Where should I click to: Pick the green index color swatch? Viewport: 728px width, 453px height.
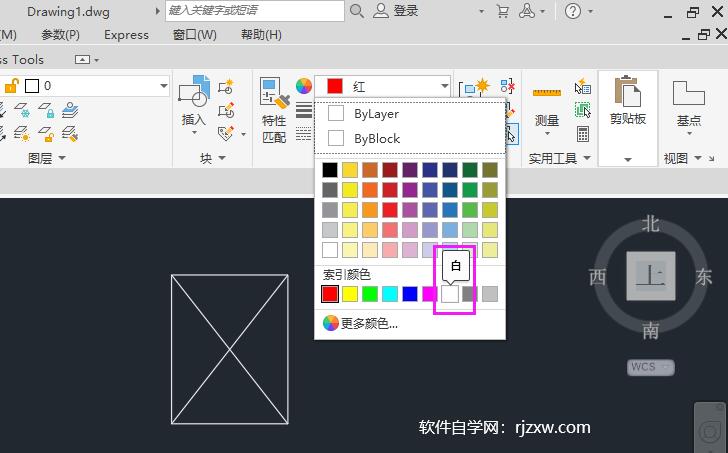(370, 294)
